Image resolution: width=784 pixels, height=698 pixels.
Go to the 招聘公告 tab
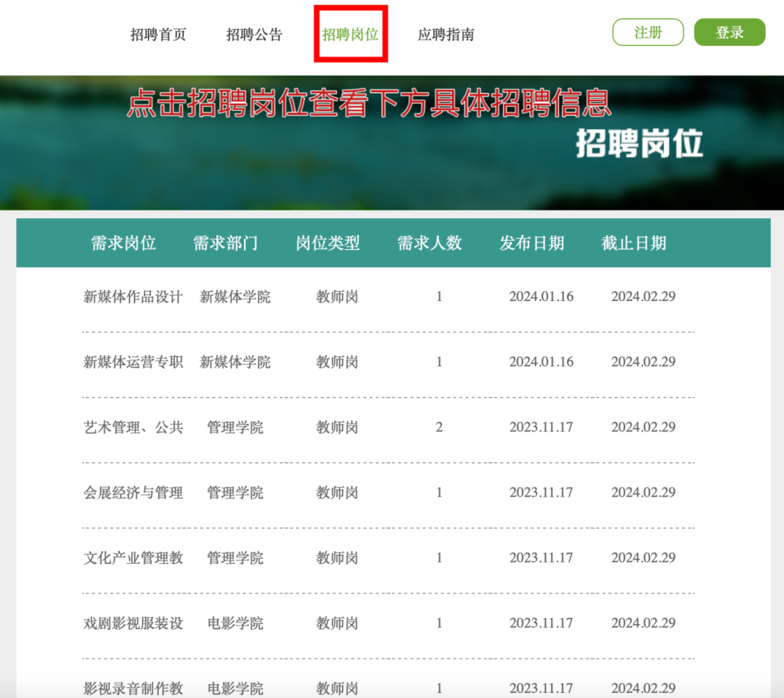(x=254, y=34)
